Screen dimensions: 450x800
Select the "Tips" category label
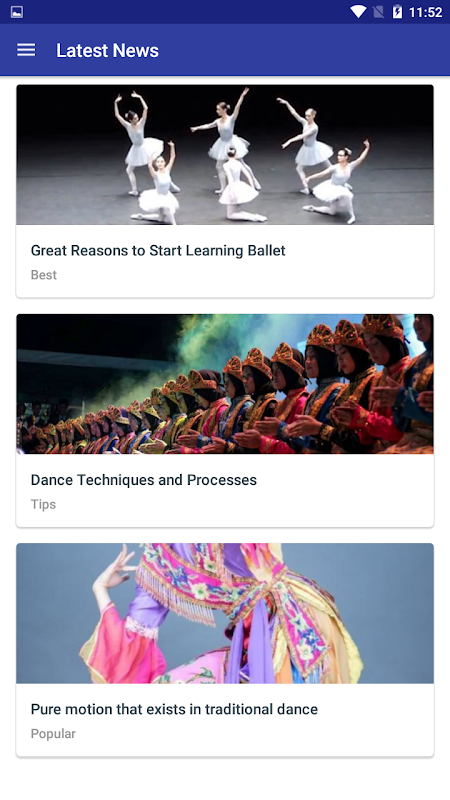tap(43, 505)
